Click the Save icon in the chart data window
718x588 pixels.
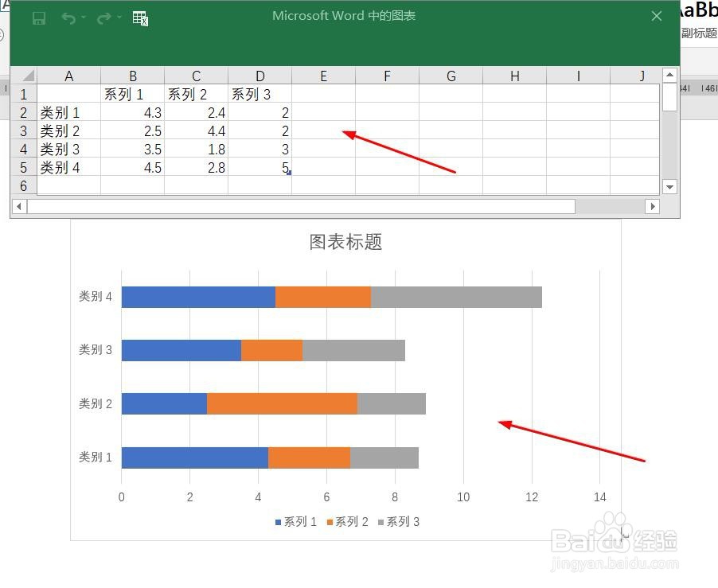click(39, 18)
